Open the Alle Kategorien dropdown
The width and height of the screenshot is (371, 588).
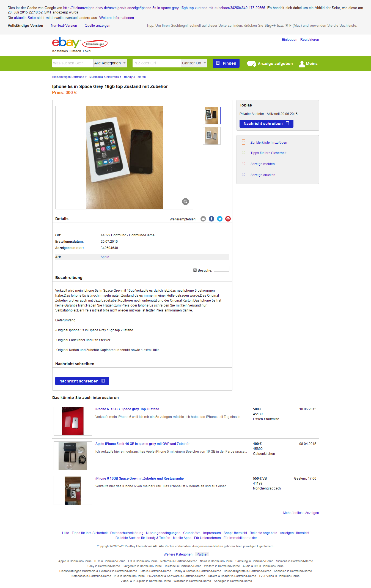(110, 63)
